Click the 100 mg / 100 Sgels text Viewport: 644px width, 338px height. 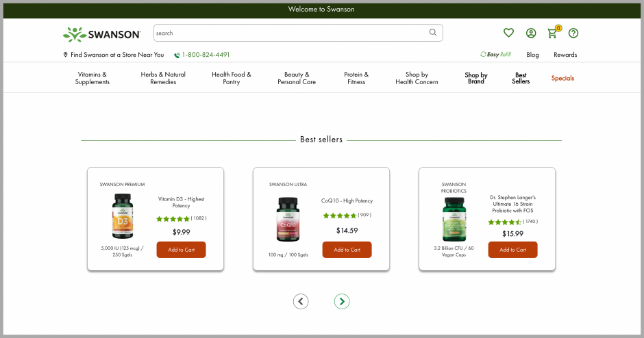tap(288, 255)
